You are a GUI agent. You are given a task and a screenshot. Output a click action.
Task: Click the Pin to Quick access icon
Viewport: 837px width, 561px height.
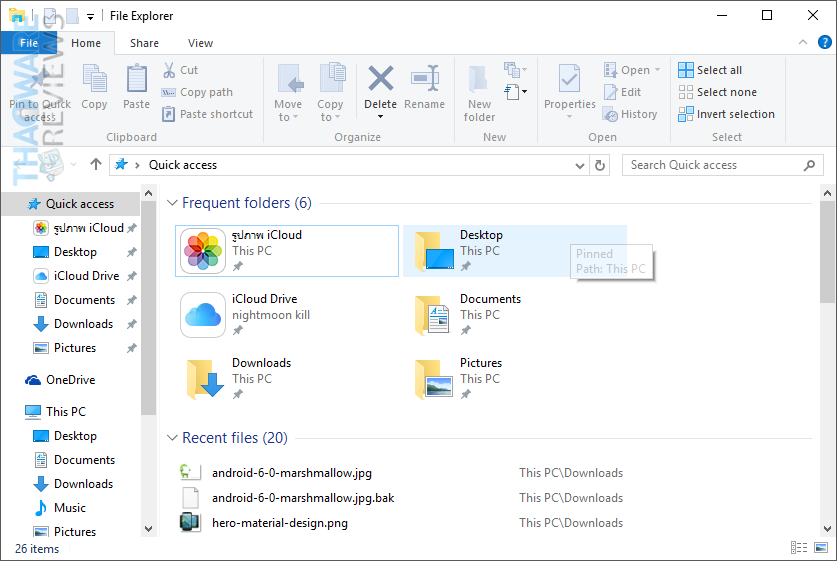(x=40, y=80)
